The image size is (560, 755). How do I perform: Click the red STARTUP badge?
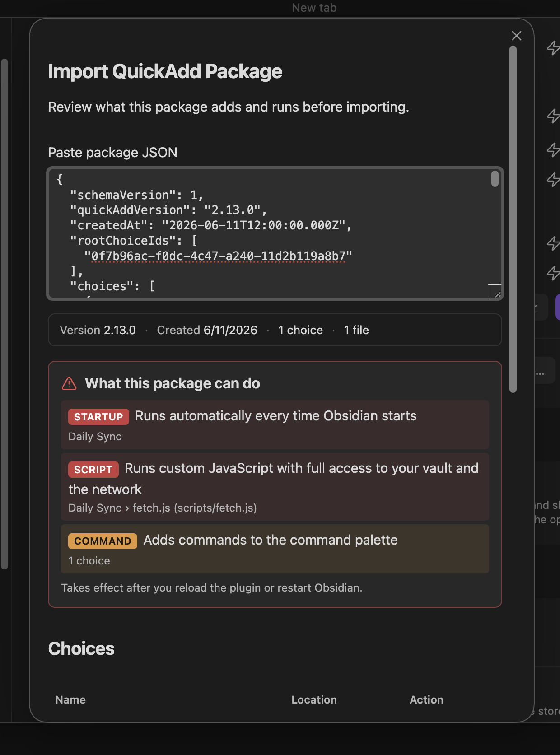click(98, 417)
